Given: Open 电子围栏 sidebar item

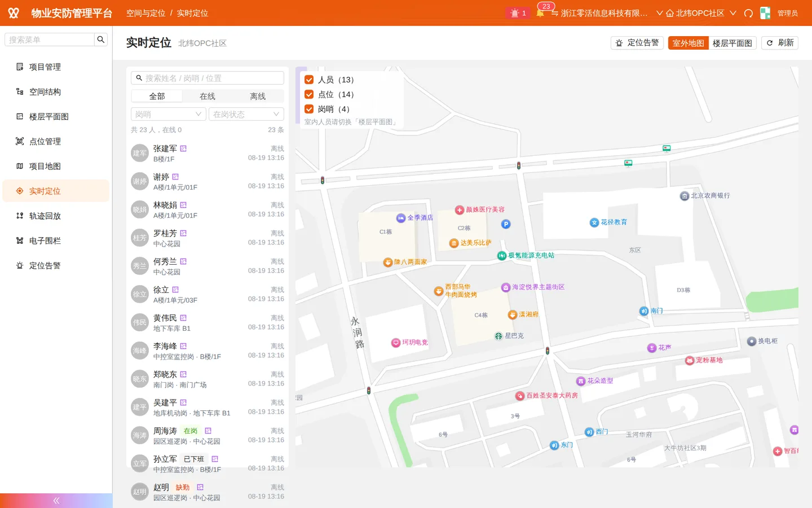Looking at the screenshot, I should (56, 240).
